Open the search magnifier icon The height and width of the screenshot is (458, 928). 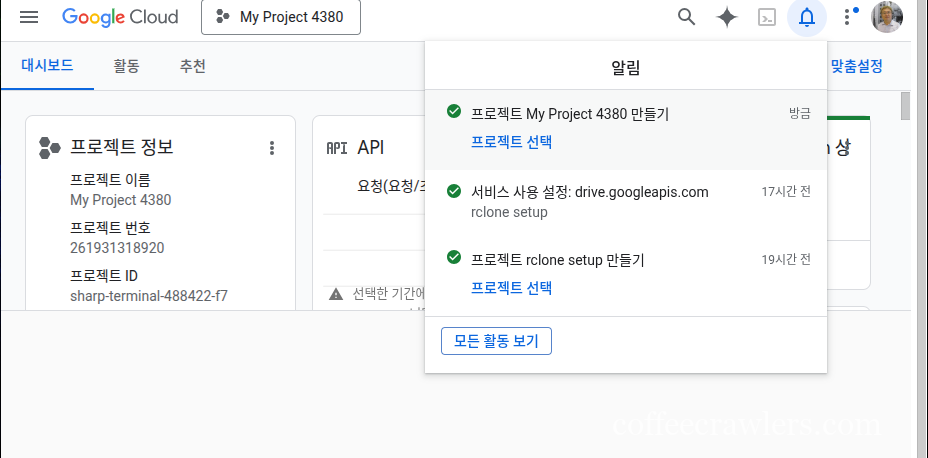tap(686, 17)
